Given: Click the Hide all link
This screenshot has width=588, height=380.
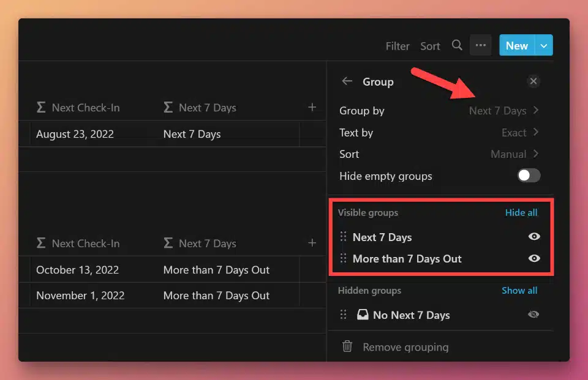Looking at the screenshot, I should (521, 212).
